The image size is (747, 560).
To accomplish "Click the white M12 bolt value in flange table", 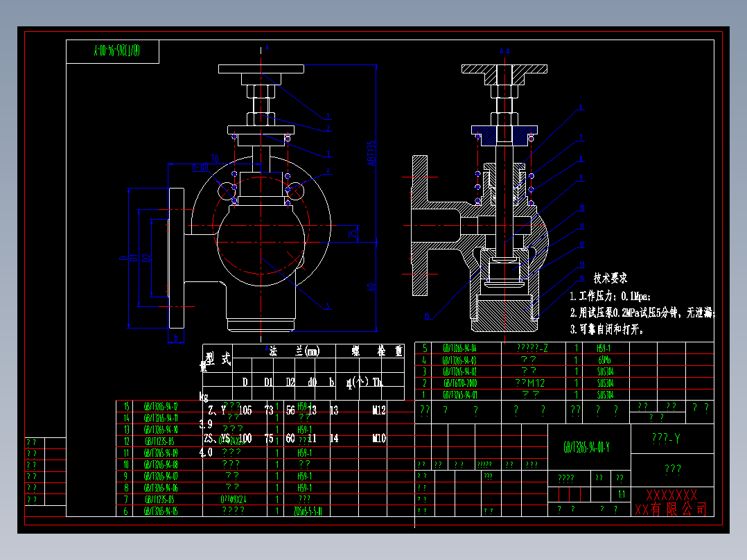I will 379,410.
